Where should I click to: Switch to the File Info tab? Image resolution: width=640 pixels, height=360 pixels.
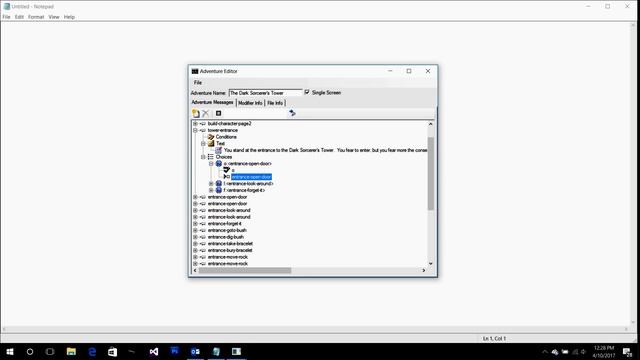pos(275,103)
